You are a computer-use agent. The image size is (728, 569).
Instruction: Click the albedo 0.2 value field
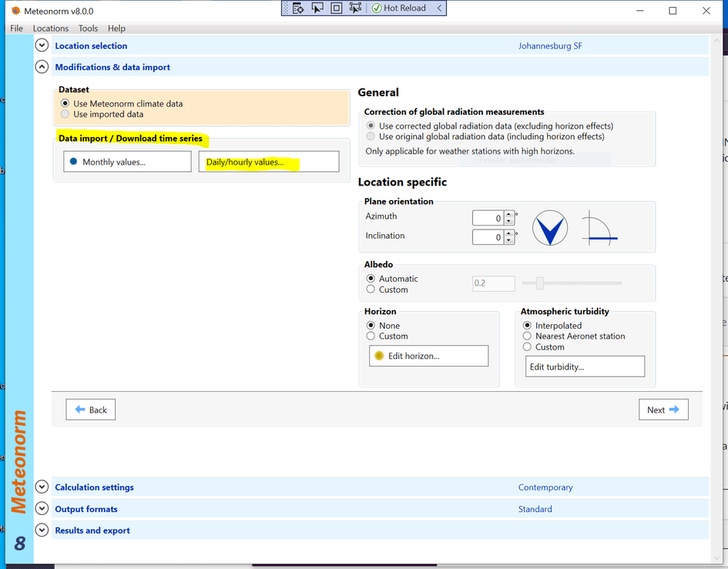(x=494, y=283)
